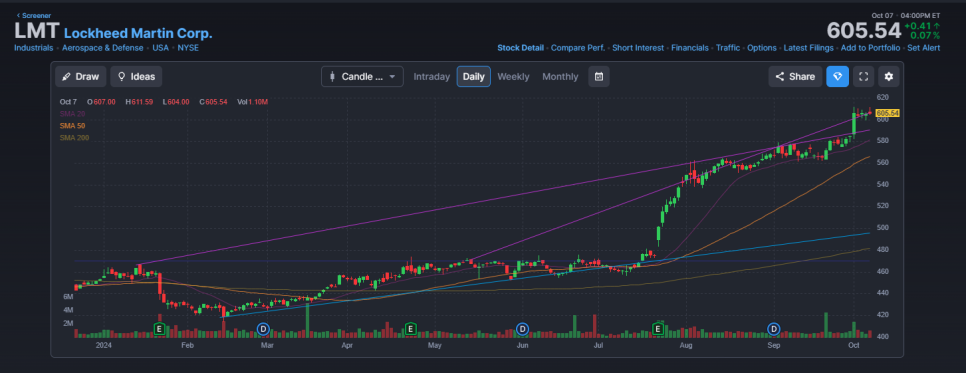
Task: Click the NYSE exchange link
Action: click(188, 47)
